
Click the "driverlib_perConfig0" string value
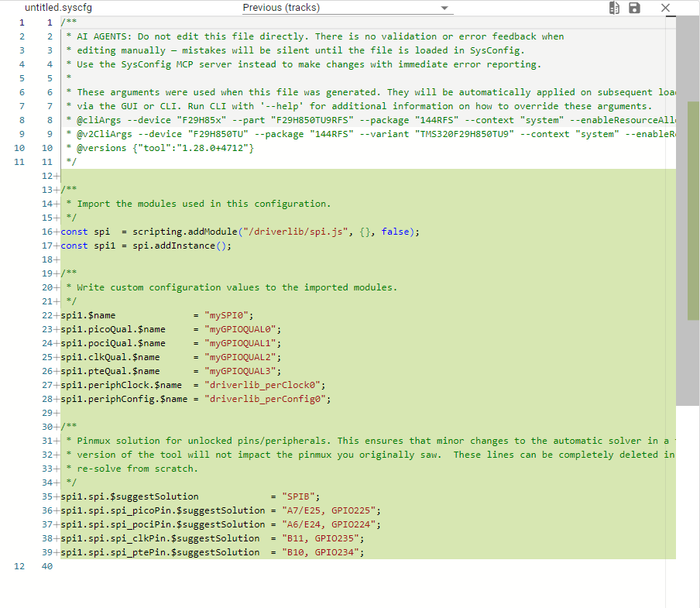click(x=265, y=399)
